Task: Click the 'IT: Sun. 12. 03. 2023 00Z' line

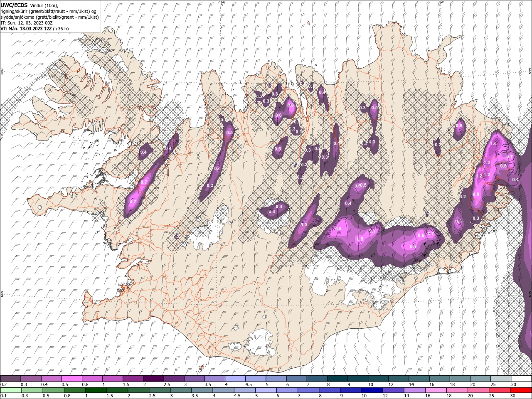Action: (27, 23)
